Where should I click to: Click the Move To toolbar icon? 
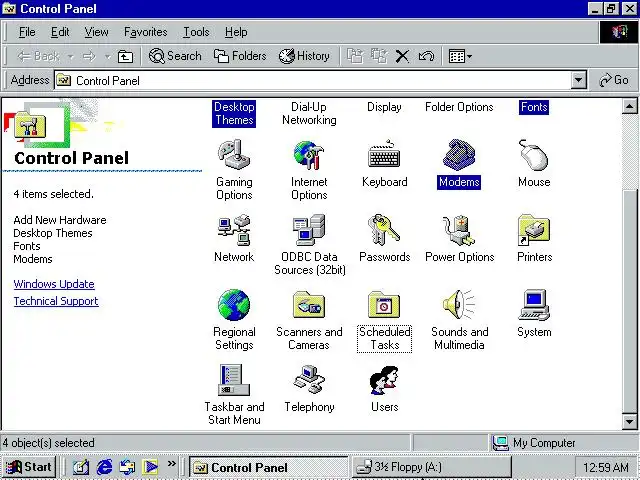[x=355, y=56]
